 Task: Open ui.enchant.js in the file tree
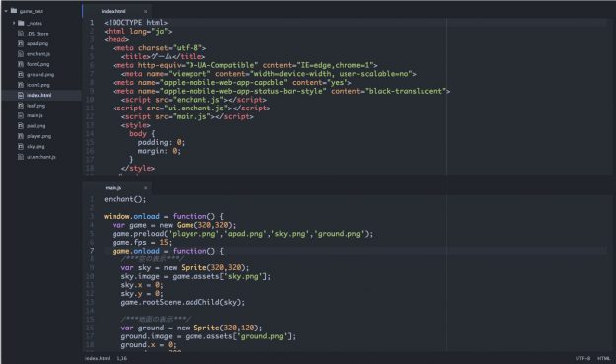(x=41, y=157)
